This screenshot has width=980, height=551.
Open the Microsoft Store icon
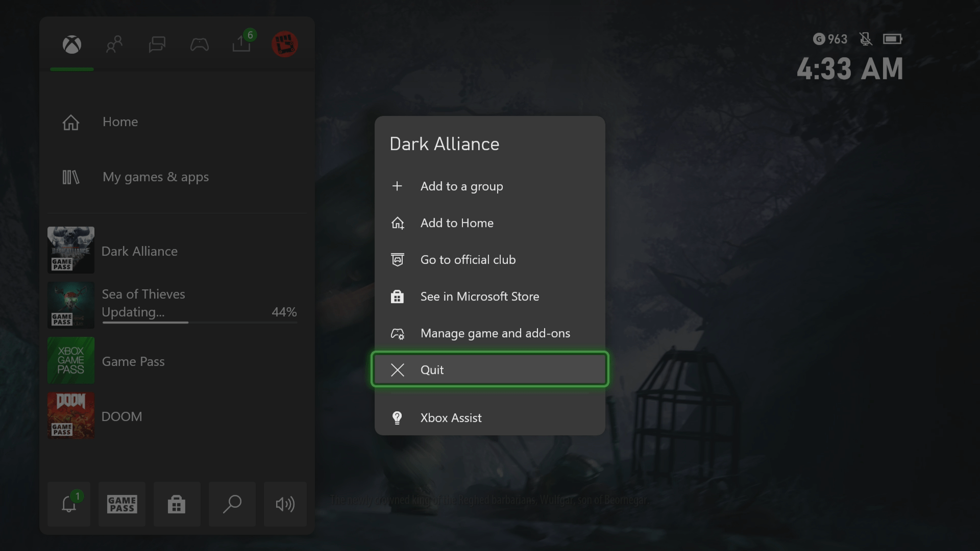point(177,504)
